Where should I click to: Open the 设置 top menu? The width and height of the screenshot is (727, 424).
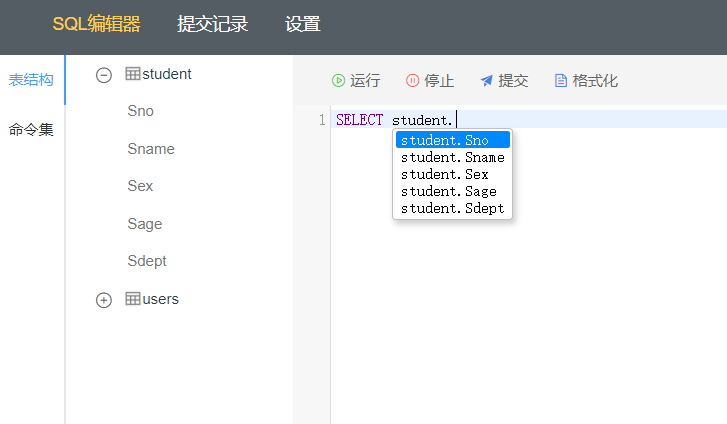[302, 24]
